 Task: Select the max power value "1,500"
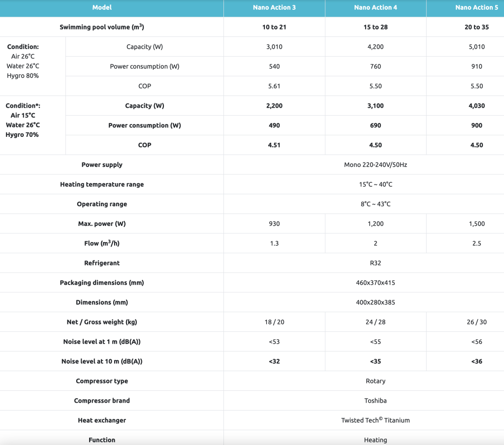pos(476,224)
